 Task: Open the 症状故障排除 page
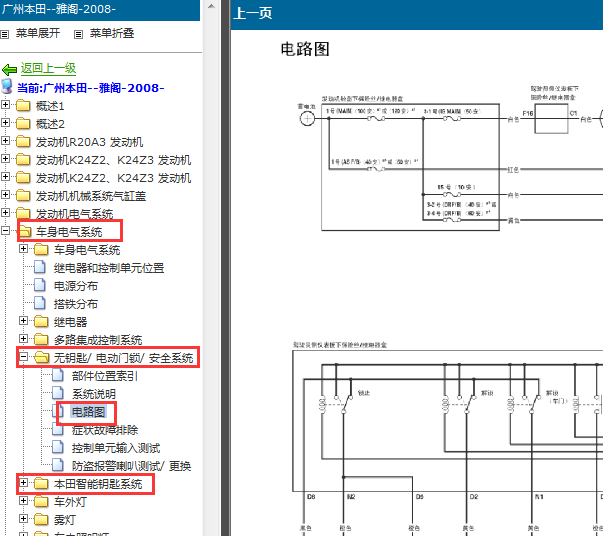coord(105,430)
